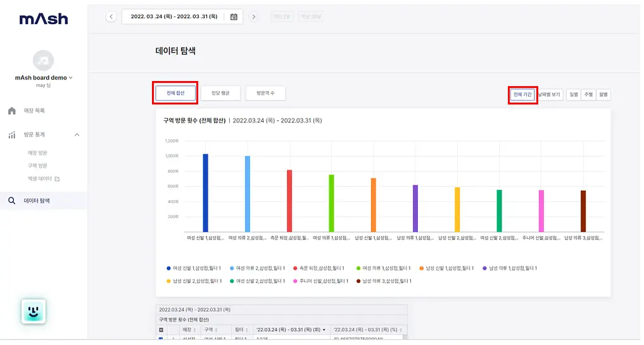Collapse the 방문 통계 menu chevron
Viewport: 644px width, 345px height.
click(77, 135)
